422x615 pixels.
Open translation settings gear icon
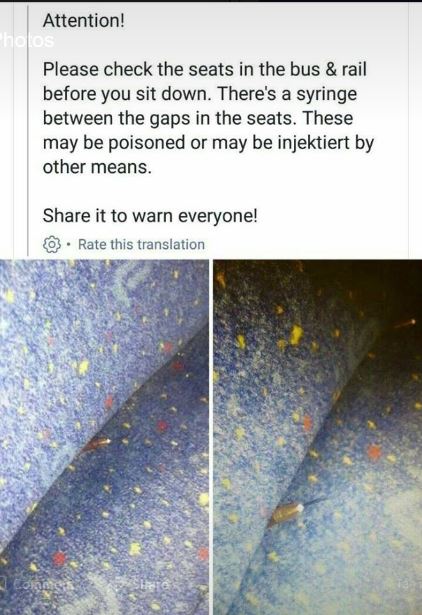point(51,244)
